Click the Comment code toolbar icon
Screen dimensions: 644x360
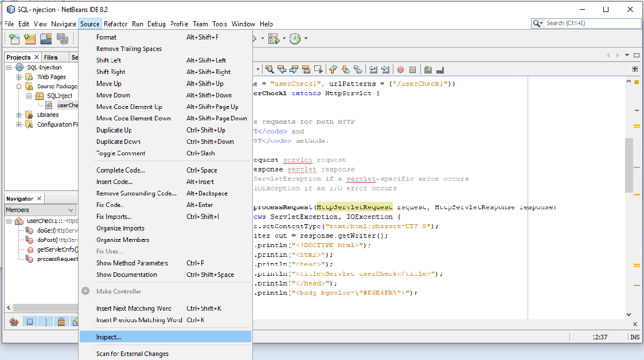click(427, 69)
